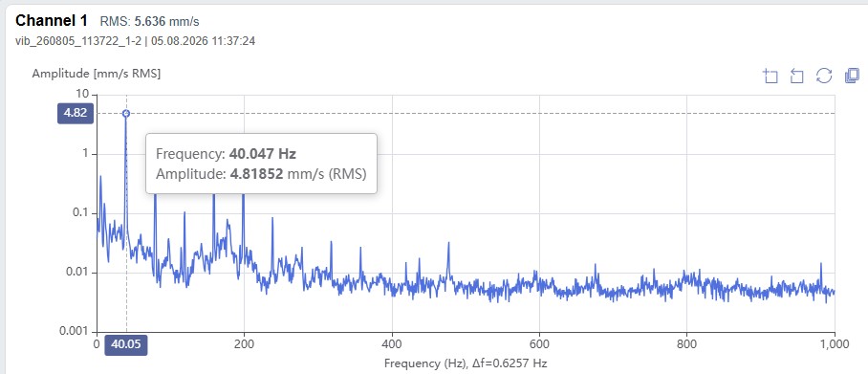Click the spectrum peak near 480 Hz
The image size is (868, 374).
448,243
